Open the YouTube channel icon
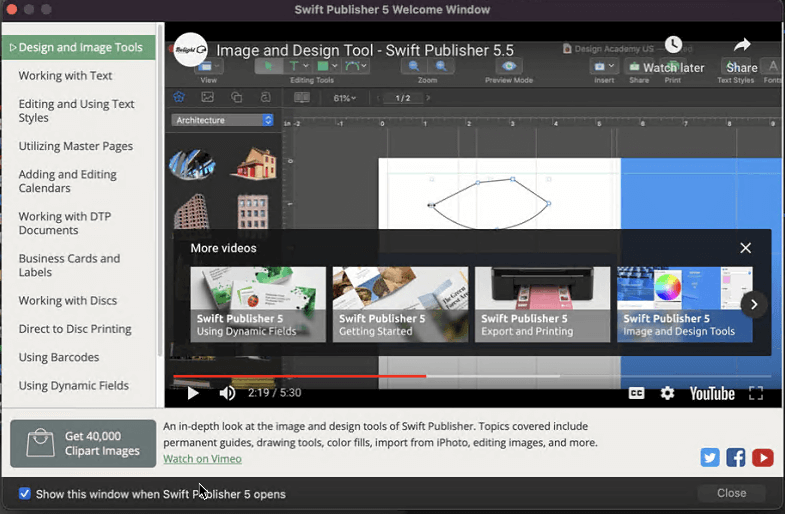This screenshot has height=514, width=785. point(763,457)
